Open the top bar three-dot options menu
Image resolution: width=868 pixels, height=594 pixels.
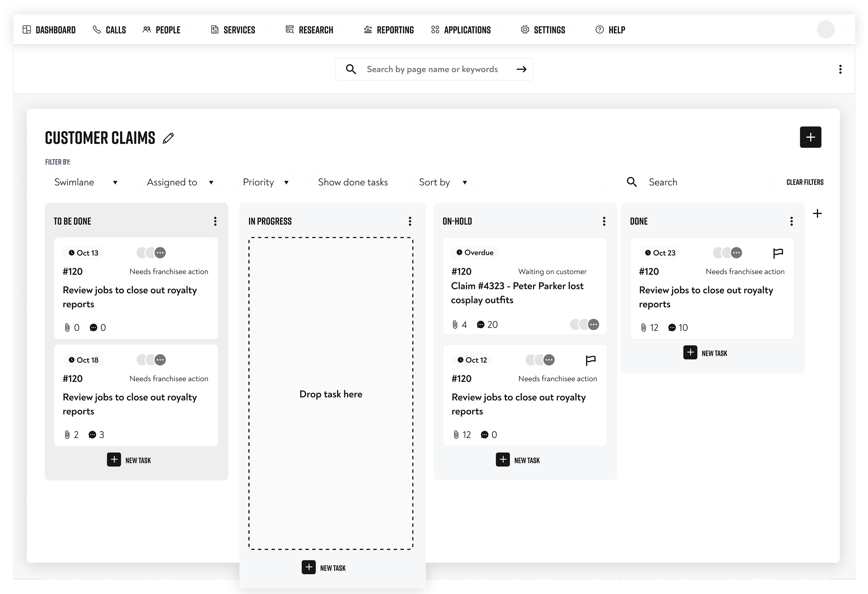coord(840,69)
